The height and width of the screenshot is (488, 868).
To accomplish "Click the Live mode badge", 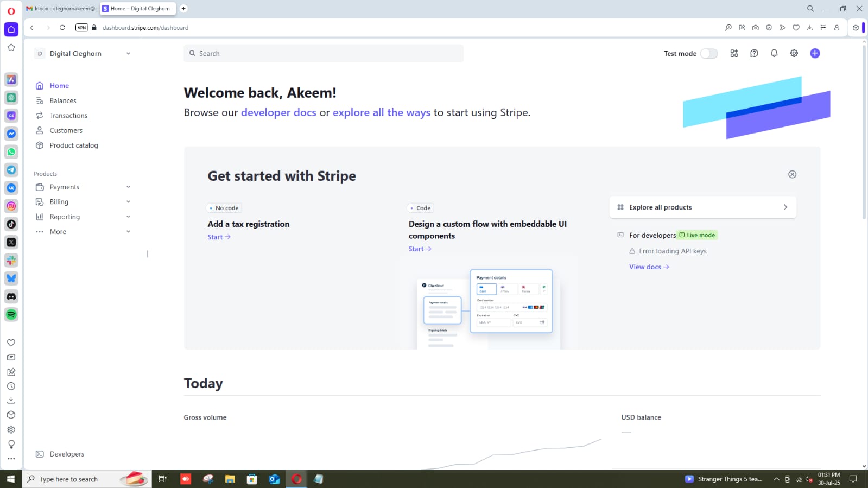I will tap(697, 235).
